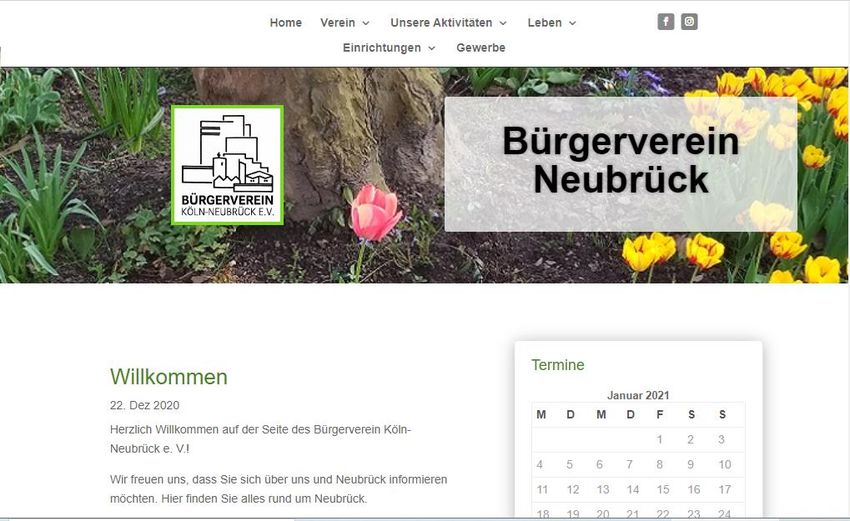Image resolution: width=850 pixels, height=521 pixels.
Task: Click the paragraph starting Herzlich Willkommen
Action: 261,439
